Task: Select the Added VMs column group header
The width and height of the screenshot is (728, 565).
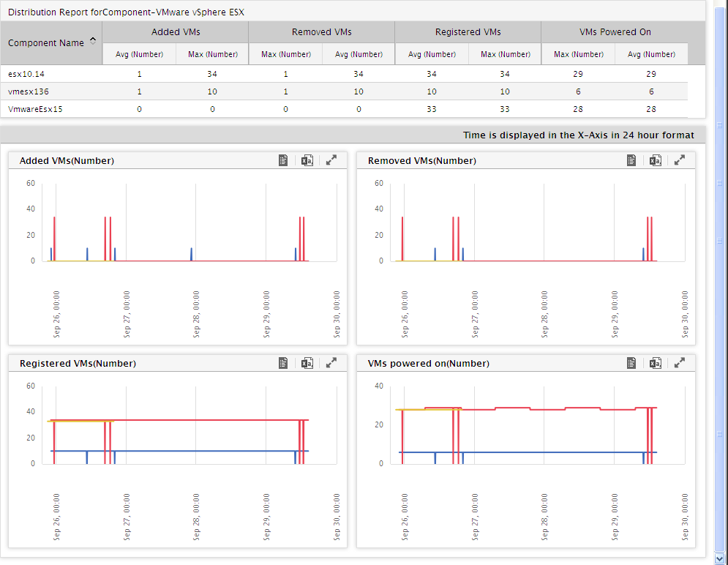Action: point(176,32)
